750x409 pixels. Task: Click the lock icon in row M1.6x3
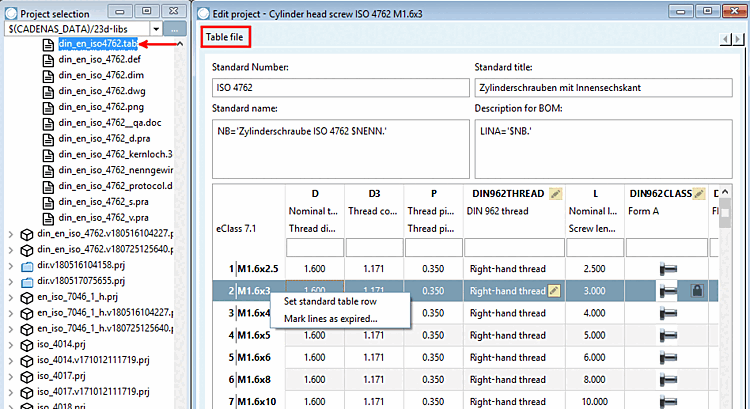[x=697, y=290]
